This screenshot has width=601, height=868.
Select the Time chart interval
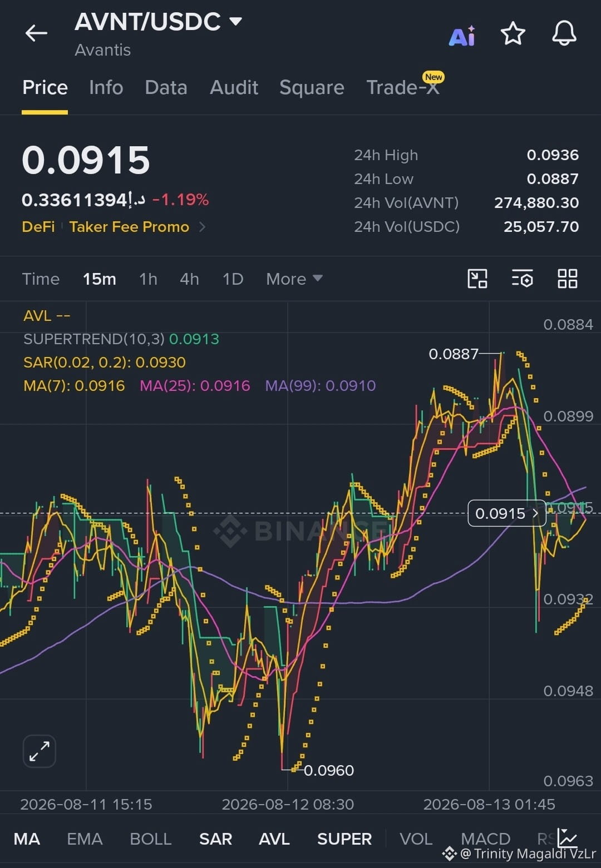(x=41, y=279)
